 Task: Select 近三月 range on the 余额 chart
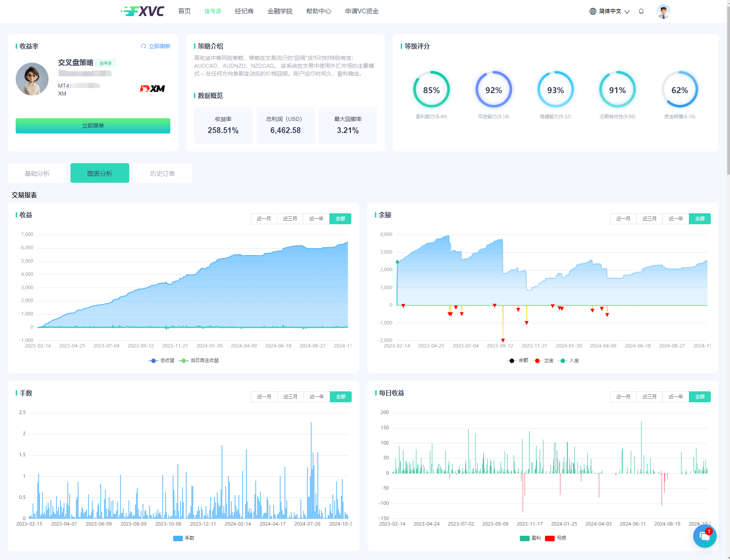coord(649,219)
